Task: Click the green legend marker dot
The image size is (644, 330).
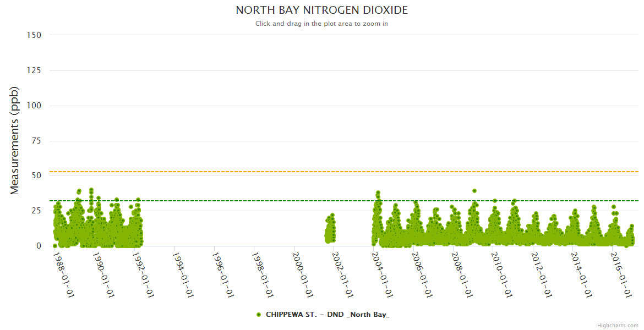Action: 259,315
